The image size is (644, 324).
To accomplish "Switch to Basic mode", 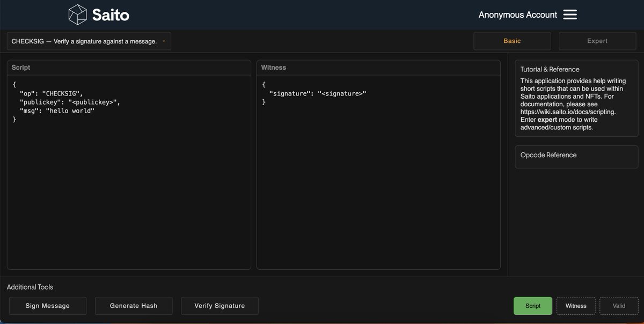I will [x=512, y=41].
